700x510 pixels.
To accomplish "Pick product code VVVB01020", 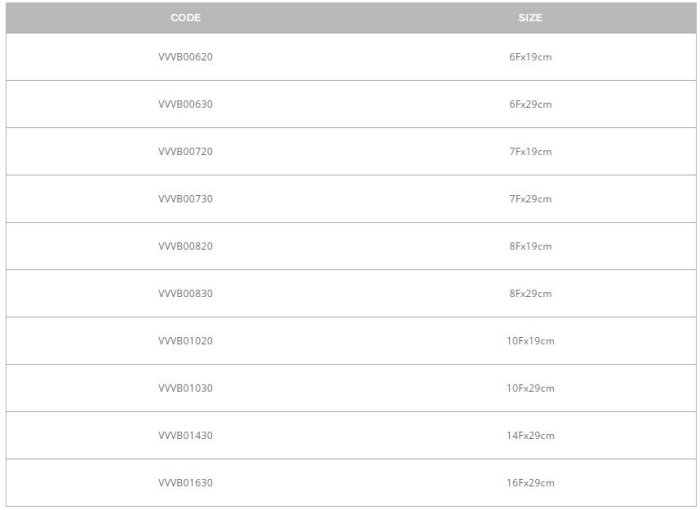I will (x=186, y=341).
